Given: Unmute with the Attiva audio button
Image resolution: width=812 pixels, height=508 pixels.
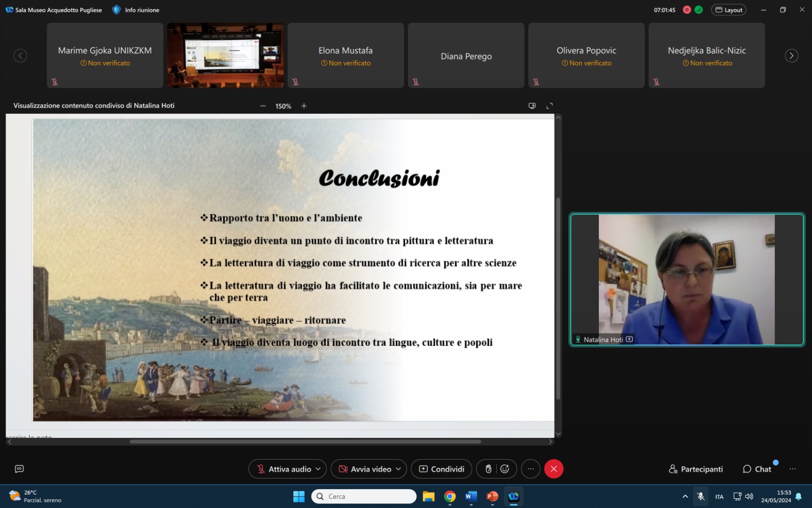Looking at the screenshot, I should [284, 469].
